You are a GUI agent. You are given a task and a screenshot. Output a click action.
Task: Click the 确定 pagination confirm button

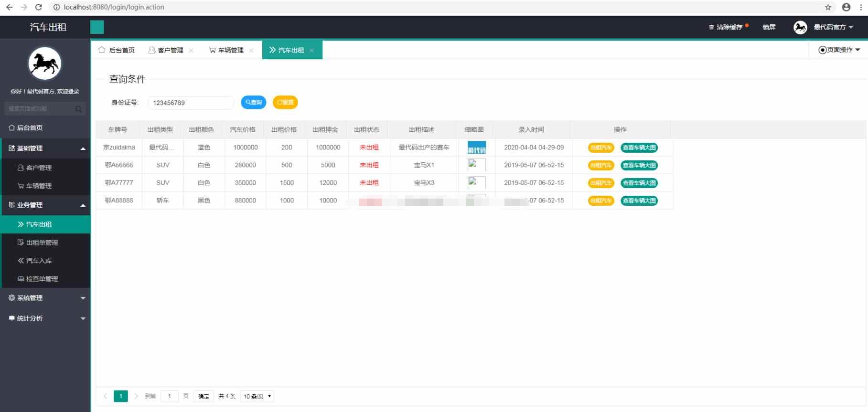[204, 396]
